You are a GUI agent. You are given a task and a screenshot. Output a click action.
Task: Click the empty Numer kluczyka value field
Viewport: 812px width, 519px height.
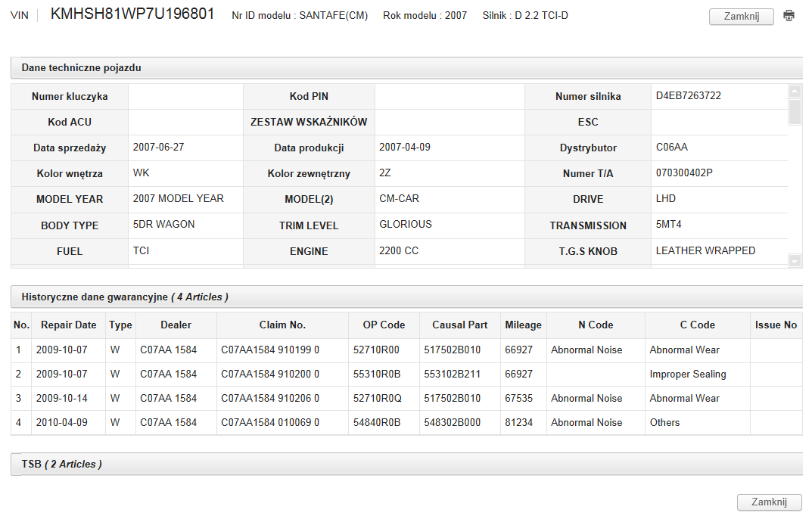185,96
